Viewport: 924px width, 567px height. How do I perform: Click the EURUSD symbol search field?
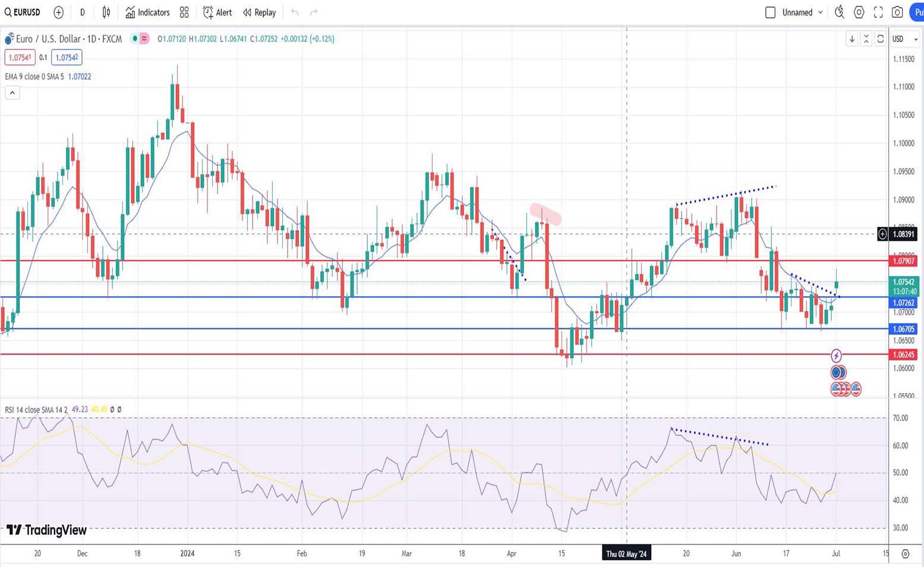tap(23, 12)
